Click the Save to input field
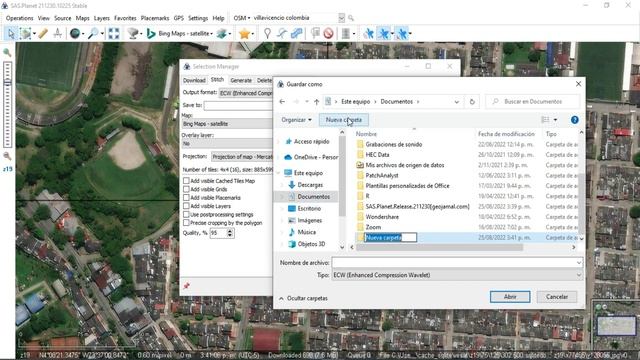The image size is (640, 360). 238,105
